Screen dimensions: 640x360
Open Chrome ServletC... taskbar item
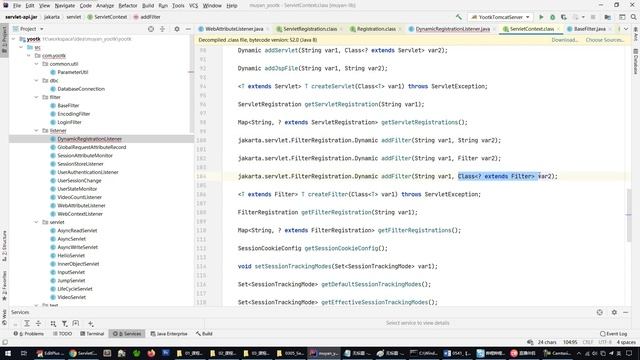pos(83,353)
